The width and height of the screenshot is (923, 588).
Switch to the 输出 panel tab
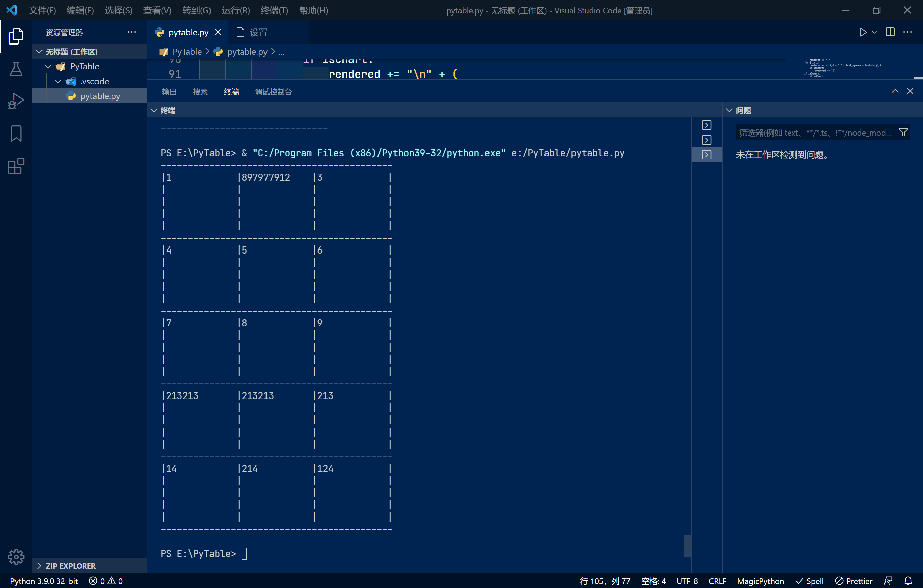[x=169, y=92]
